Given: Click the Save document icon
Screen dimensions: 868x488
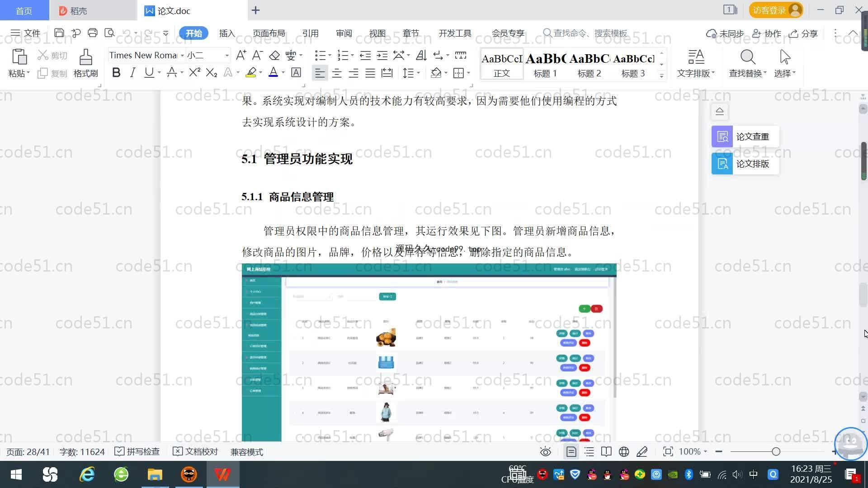Looking at the screenshot, I should coord(59,33).
